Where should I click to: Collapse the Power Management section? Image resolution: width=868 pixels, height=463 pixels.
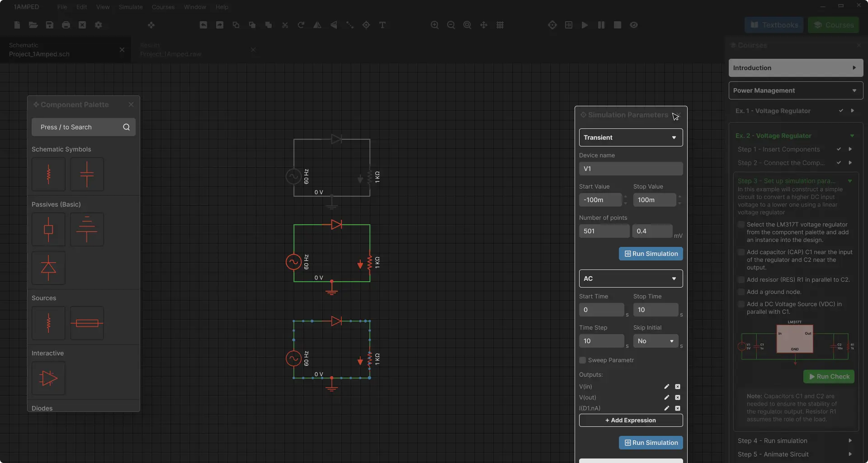click(796, 90)
